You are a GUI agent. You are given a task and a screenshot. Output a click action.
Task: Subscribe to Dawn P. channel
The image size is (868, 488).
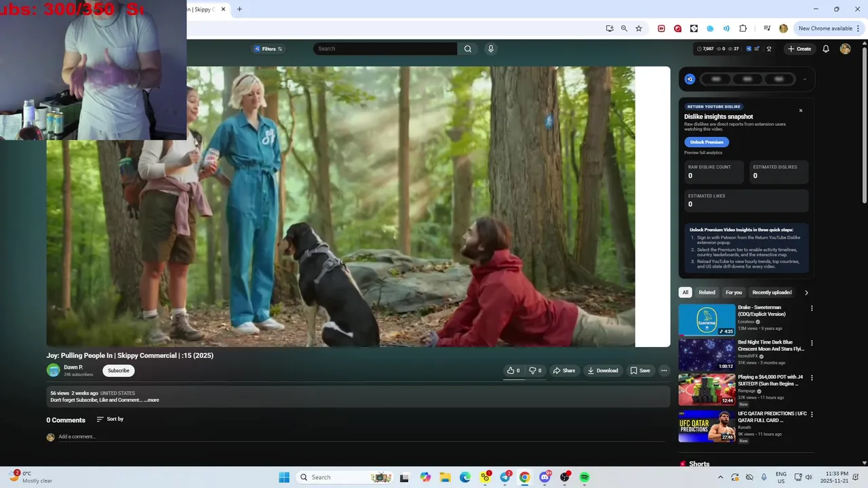point(119,371)
